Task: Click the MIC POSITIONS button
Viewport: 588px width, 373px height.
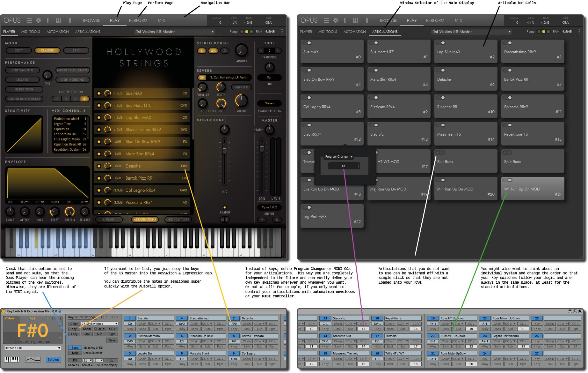Action: coord(178,220)
